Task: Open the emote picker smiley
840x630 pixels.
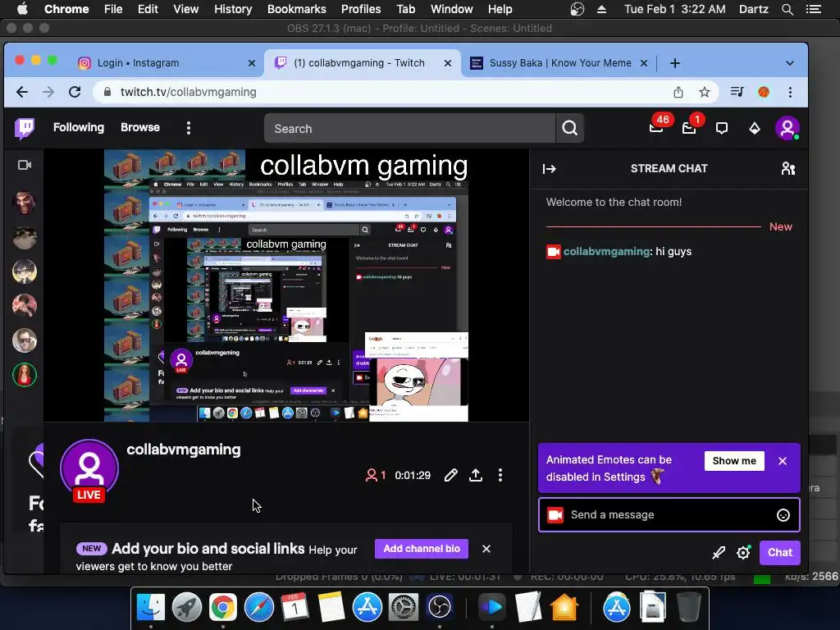Action: tap(783, 515)
